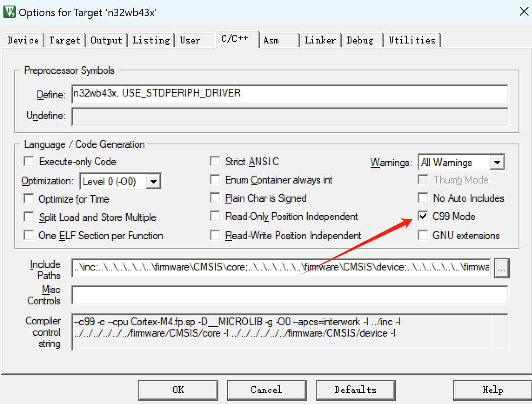Enable Execute-only Code option
The height and width of the screenshot is (404, 532).
tap(29, 162)
